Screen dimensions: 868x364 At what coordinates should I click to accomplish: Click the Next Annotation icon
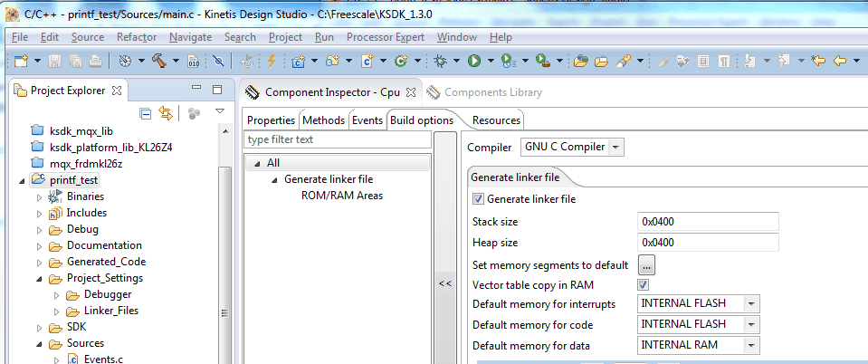[x=750, y=61]
